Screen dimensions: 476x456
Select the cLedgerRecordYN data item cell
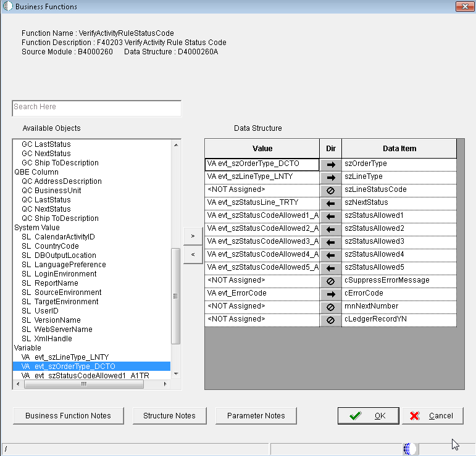pos(399,320)
